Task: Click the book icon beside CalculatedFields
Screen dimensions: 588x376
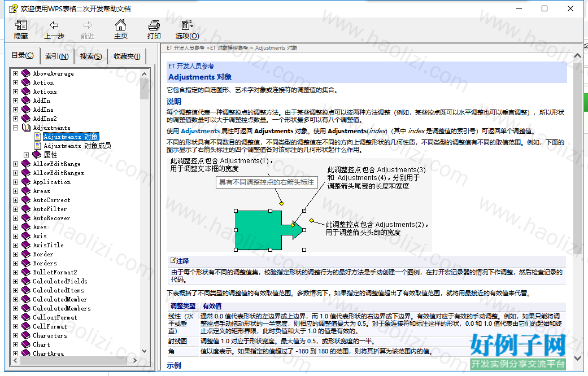Action: click(x=26, y=281)
